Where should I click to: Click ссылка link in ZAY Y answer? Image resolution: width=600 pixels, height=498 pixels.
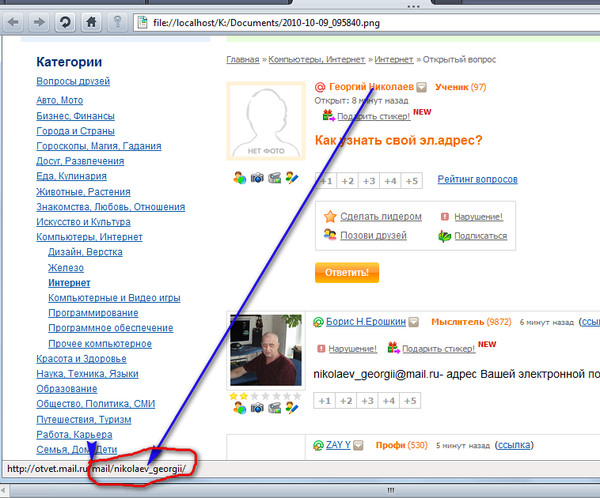514,445
